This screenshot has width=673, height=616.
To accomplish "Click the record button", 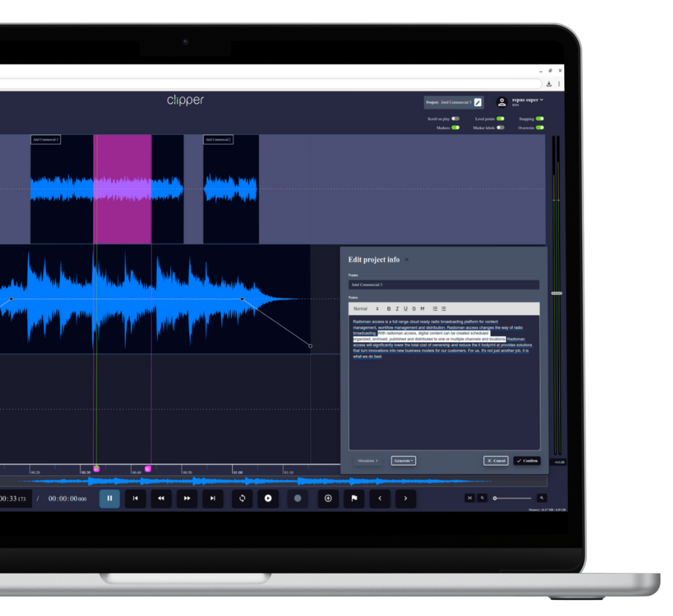I will (x=297, y=498).
